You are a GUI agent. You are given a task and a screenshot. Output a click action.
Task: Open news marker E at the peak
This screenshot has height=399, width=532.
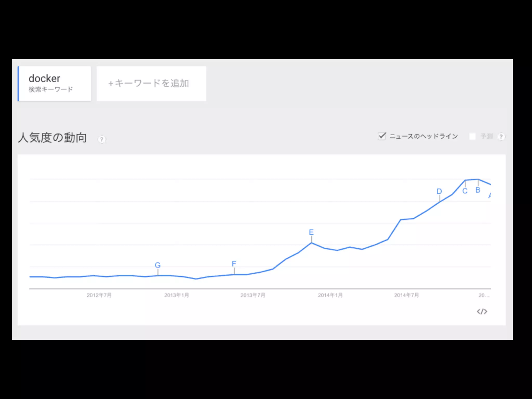tap(311, 232)
